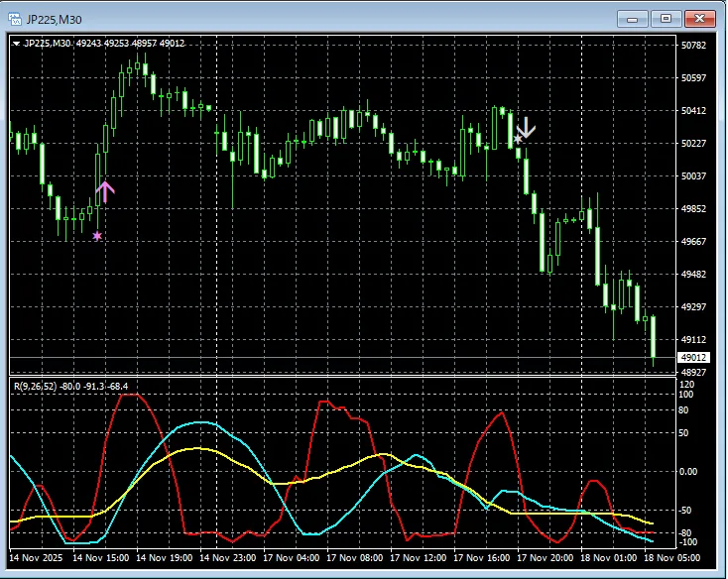Click the time label 14 Nov 23:00
The width and height of the screenshot is (728, 579).
pos(227,557)
